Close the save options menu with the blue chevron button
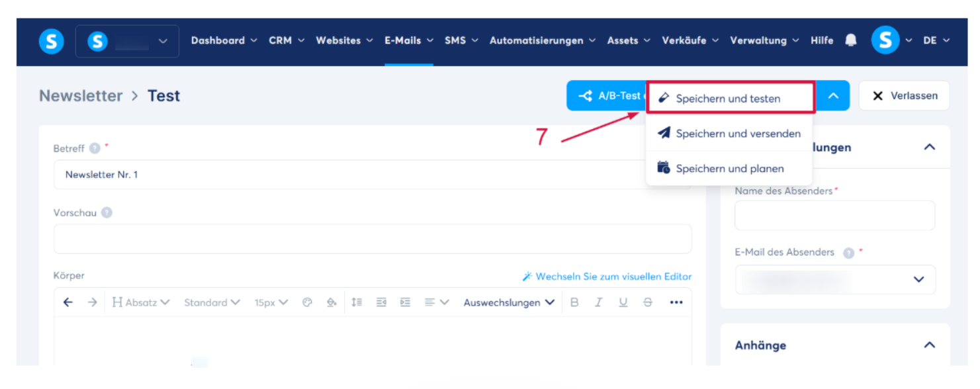The height and width of the screenshot is (389, 980). [834, 96]
